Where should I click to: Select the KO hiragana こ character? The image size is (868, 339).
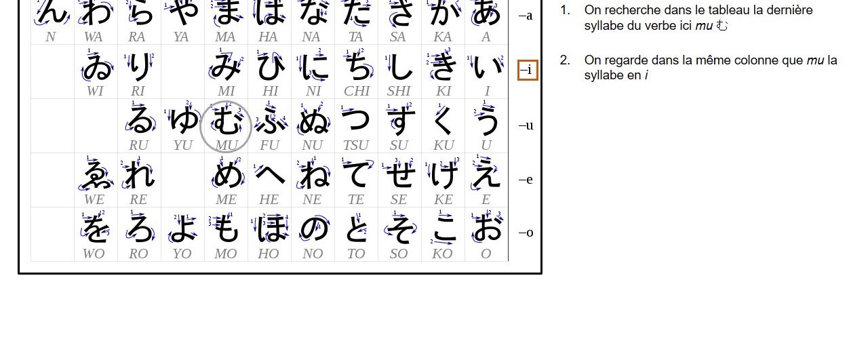coord(443,230)
